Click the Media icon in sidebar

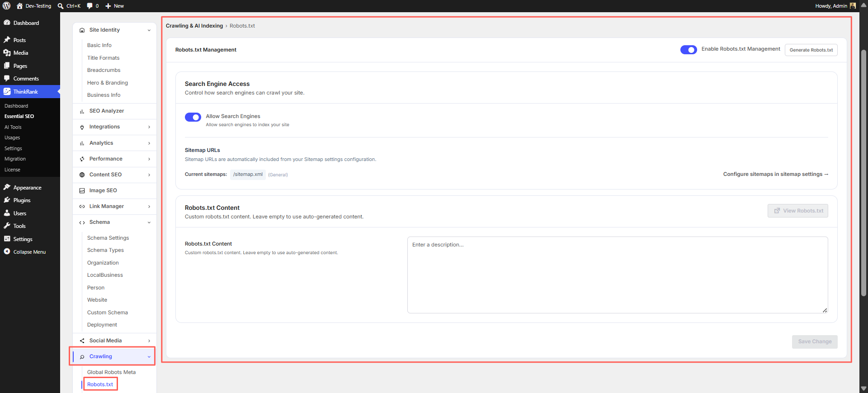7,53
